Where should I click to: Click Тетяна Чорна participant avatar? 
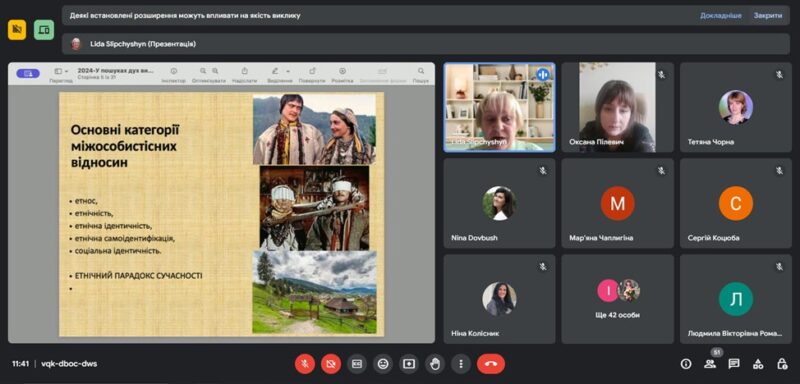736,107
